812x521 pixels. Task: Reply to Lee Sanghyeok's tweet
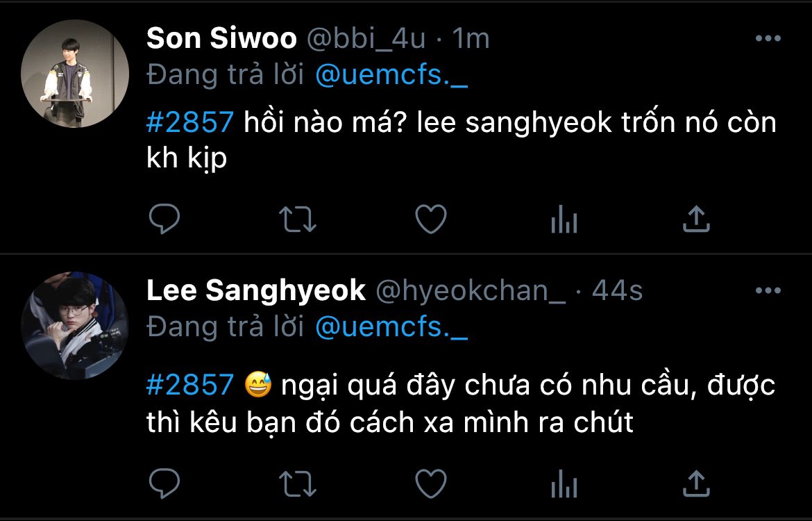[x=164, y=483]
